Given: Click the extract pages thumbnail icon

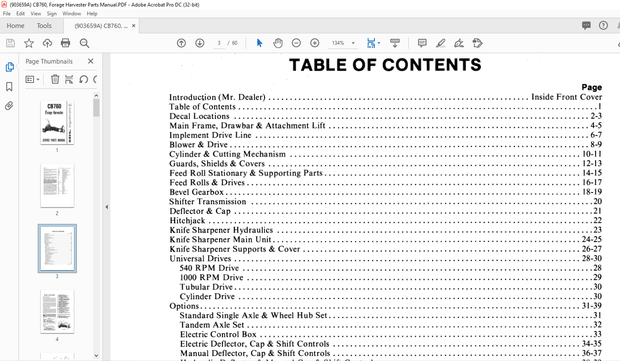Looking at the screenshot, I should pos(69,79).
